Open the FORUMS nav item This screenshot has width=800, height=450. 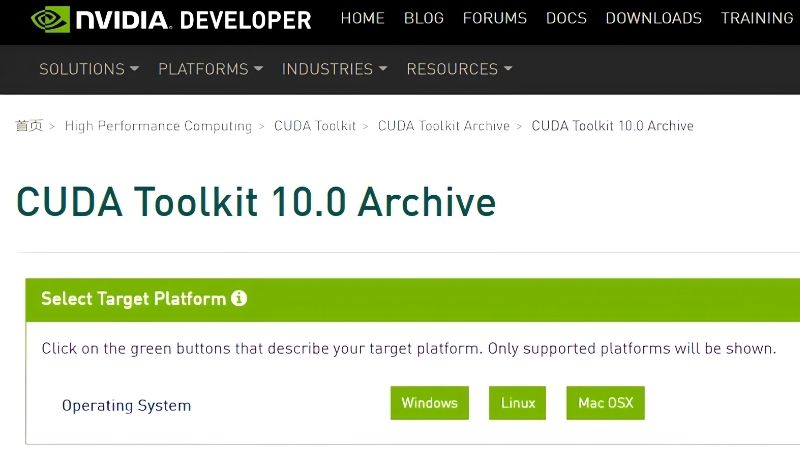pyautogui.click(x=494, y=18)
